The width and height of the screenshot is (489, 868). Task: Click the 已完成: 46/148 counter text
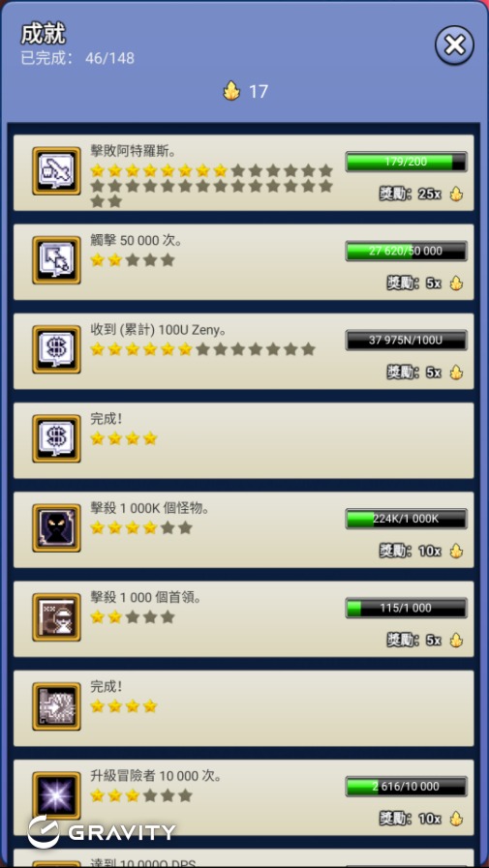(77, 58)
